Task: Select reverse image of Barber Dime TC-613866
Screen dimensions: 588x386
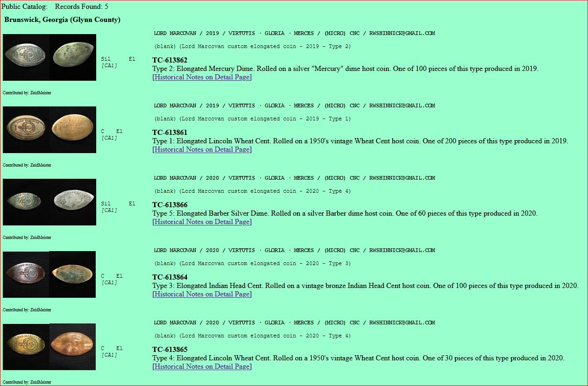Action: (73, 202)
